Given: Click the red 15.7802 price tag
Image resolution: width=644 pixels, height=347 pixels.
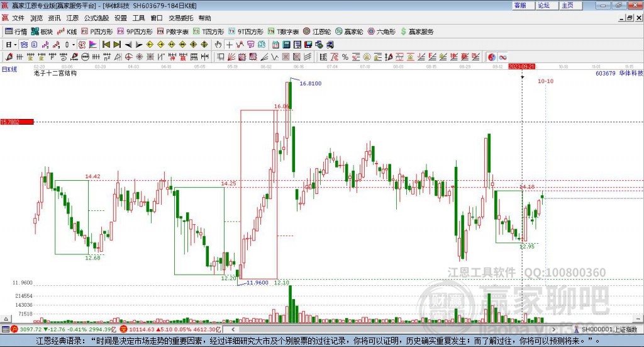Looking at the screenshot, I should tap(17, 122).
